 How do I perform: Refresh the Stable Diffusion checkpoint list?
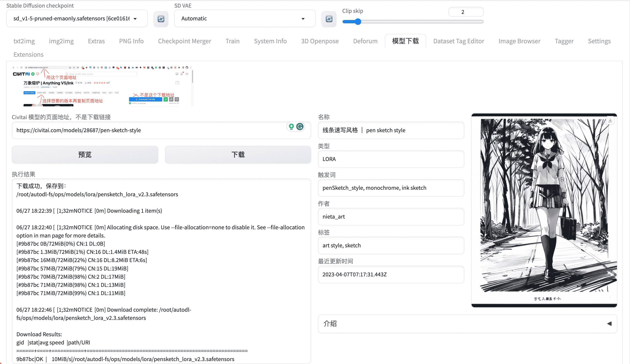pos(161,19)
